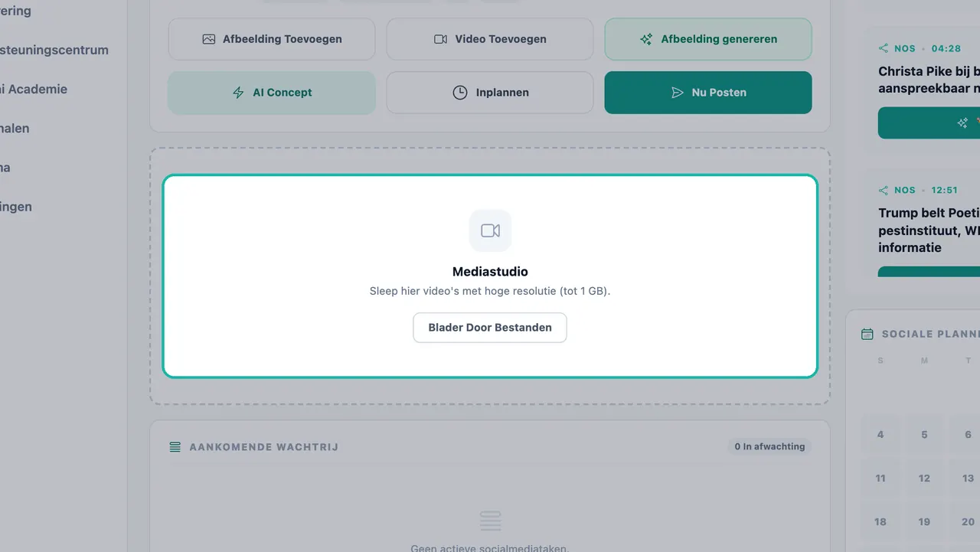Select day 12 in the Sociale Planner
980x552 pixels.
(x=924, y=478)
